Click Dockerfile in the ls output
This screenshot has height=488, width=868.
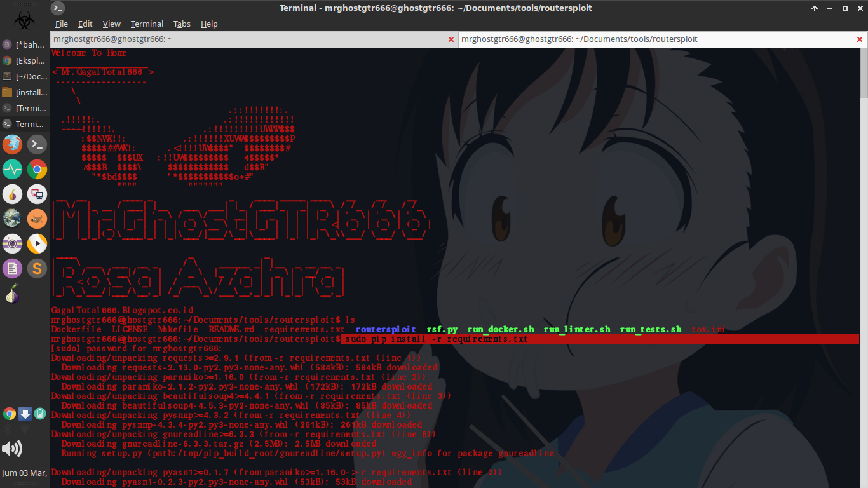[x=76, y=329]
